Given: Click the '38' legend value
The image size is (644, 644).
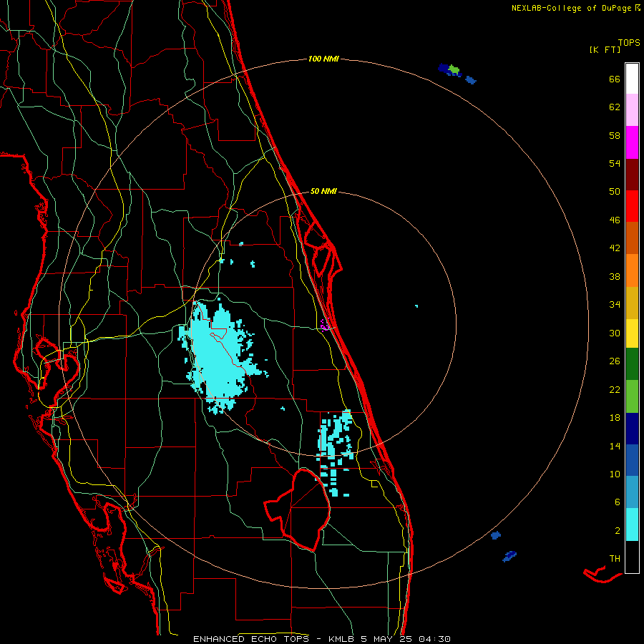Looking at the screenshot, I should point(615,277).
